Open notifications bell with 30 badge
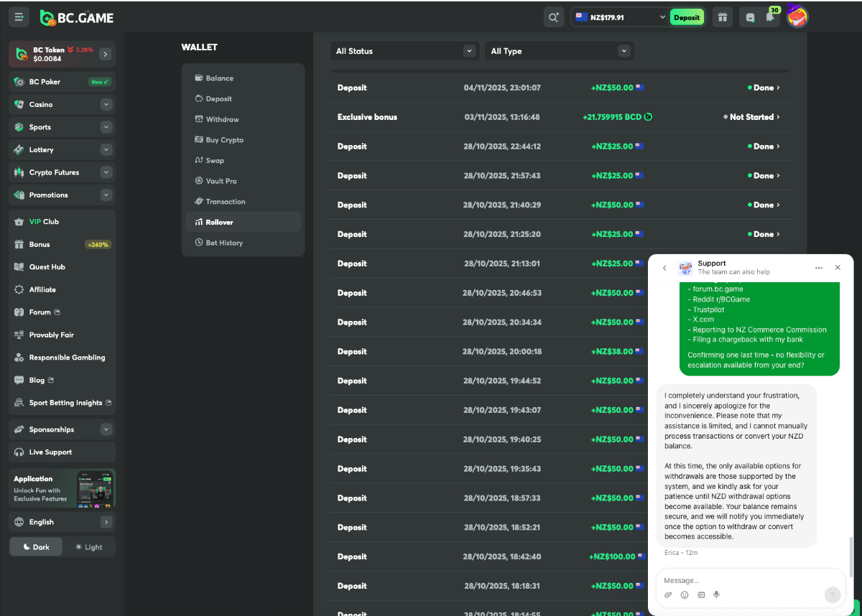This screenshot has width=862, height=616. pyautogui.click(x=769, y=17)
